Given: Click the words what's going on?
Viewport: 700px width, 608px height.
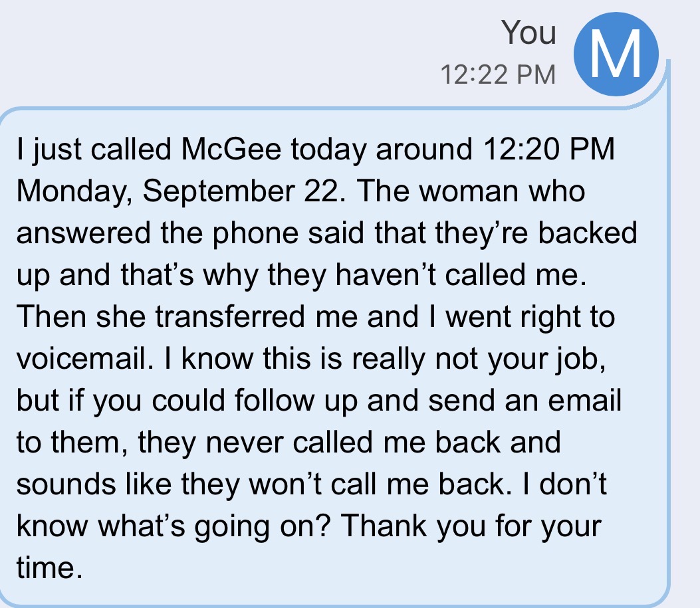Looking at the screenshot, I should point(214,527).
